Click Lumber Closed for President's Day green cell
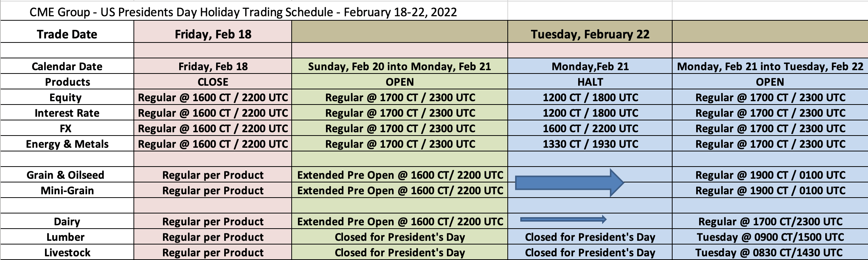Viewport: 868px width, 260px height. tap(400, 237)
